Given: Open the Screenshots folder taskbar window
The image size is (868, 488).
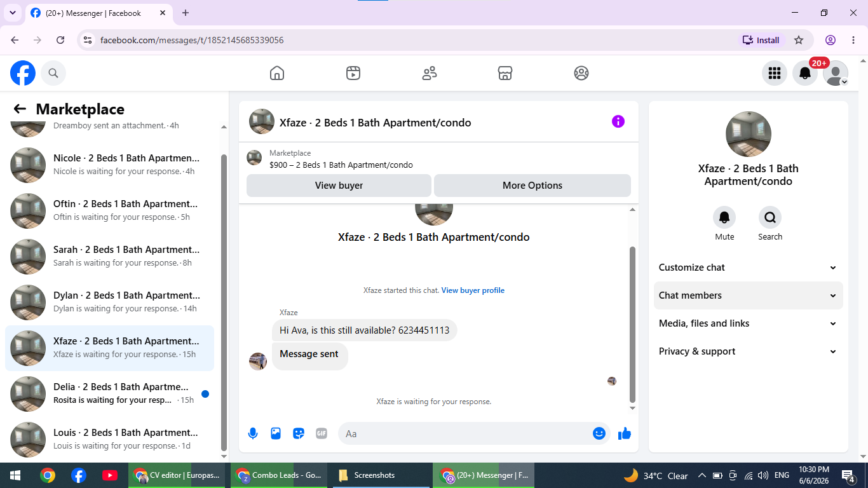Looking at the screenshot, I should pyautogui.click(x=381, y=475).
